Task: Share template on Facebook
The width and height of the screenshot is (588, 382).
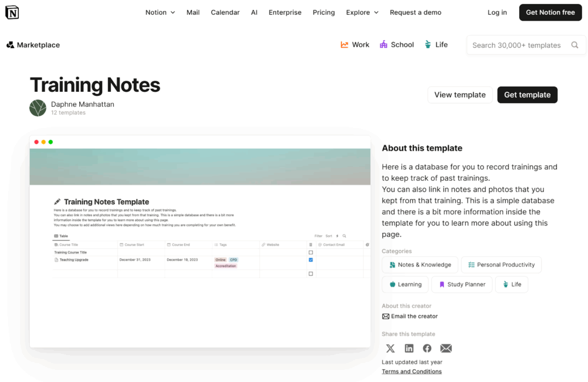Action: point(427,348)
